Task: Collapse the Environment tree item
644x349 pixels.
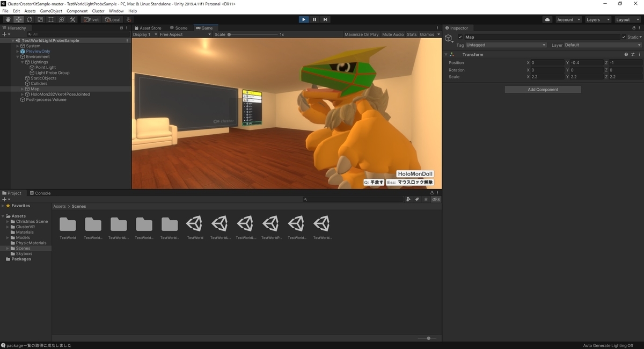Action: pos(18,56)
